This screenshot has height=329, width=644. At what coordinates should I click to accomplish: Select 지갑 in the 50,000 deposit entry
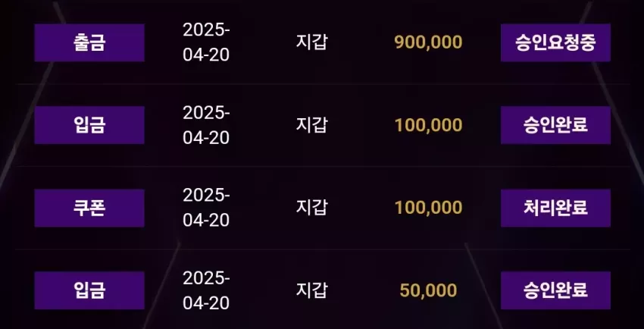311,290
